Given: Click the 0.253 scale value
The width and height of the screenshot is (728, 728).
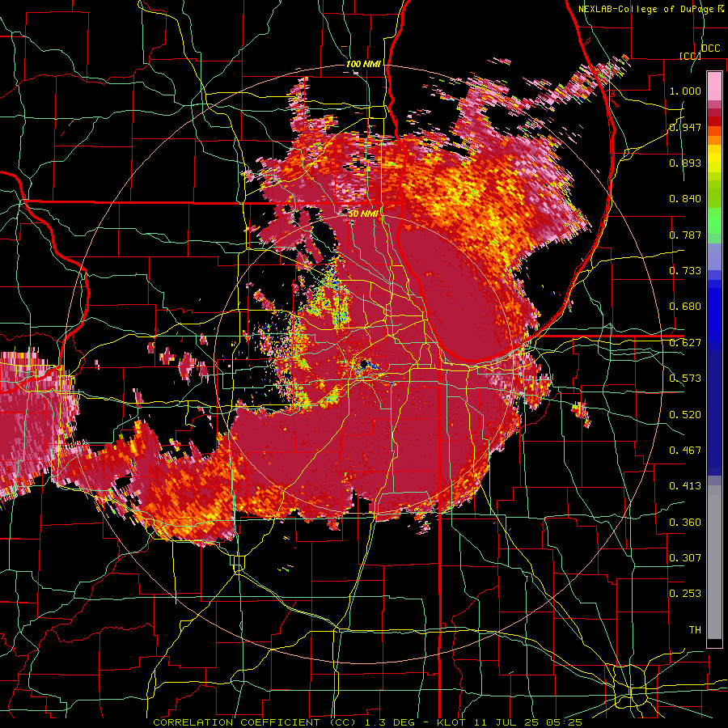Looking at the screenshot, I should tap(685, 594).
